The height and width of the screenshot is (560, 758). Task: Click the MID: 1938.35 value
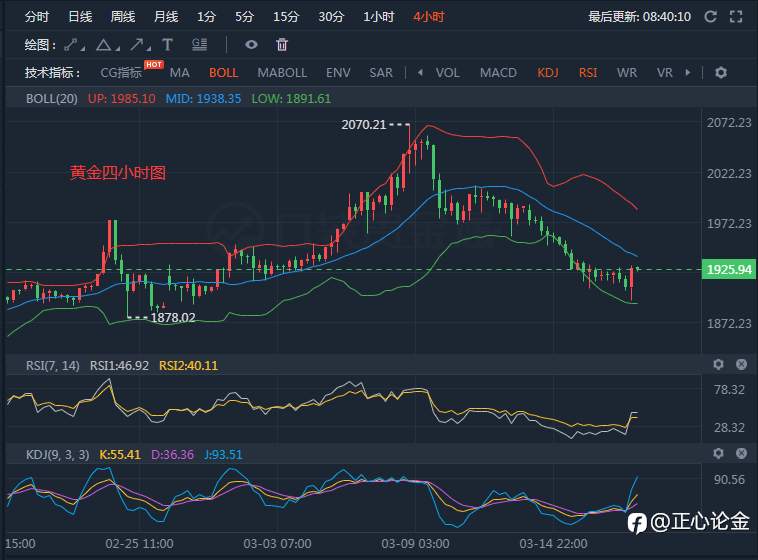(203, 99)
